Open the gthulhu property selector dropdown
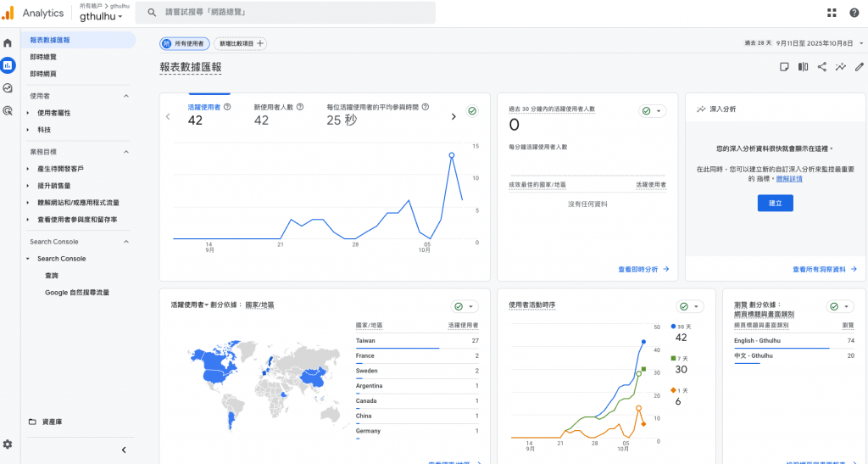868x464 pixels. tap(101, 16)
